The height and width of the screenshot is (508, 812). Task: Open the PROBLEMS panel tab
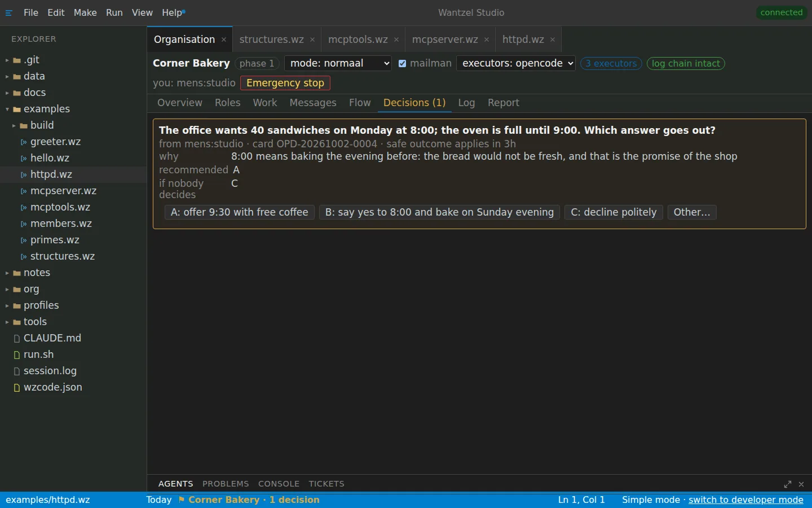(226, 484)
